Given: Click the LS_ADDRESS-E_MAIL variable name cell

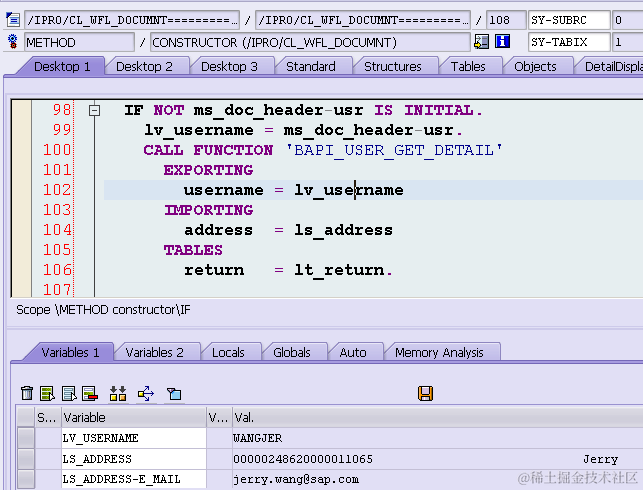Looking at the screenshot, I should (x=134, y=479).
